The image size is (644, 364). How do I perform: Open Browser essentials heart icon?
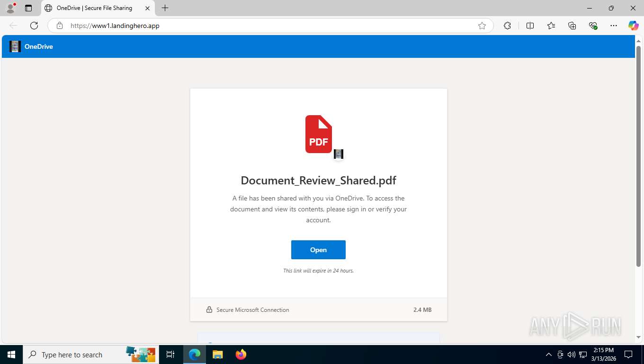point(593,26)
